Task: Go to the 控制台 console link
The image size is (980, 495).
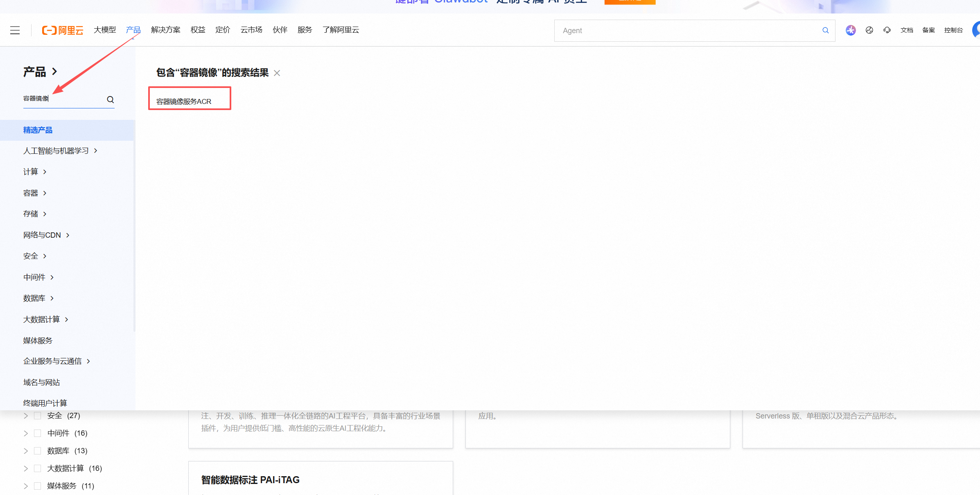Action: (953, 30)
